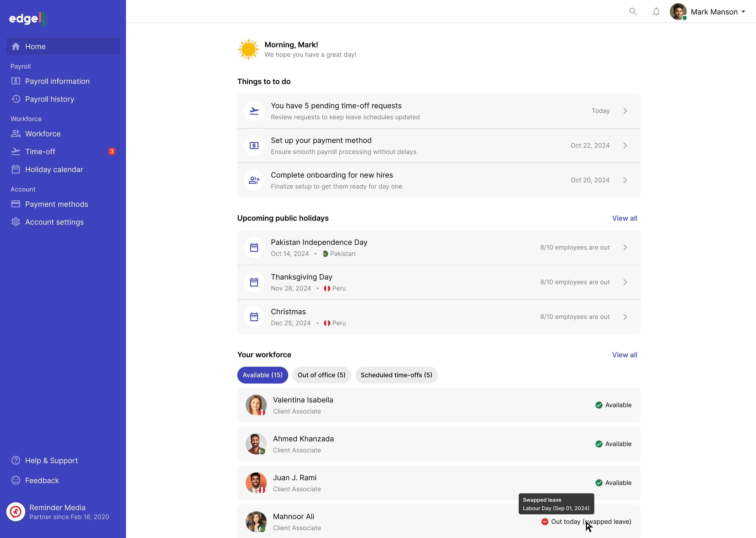Switch to Scheduled time-offs (5) tab
Screen dimensions: 756x538
[396, 375]
